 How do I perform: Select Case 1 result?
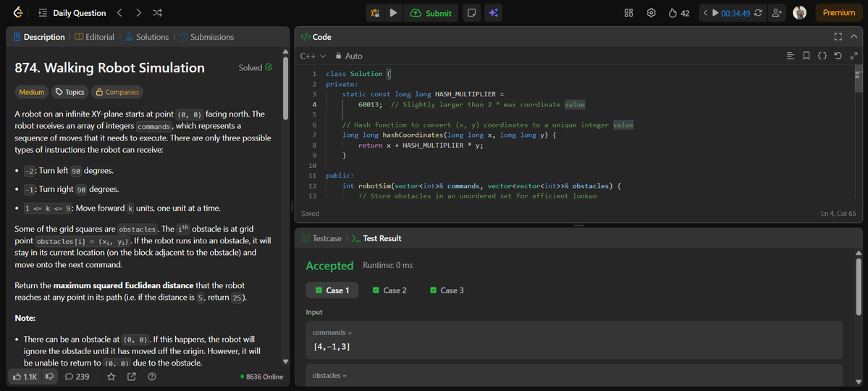[x=332, y=290]
